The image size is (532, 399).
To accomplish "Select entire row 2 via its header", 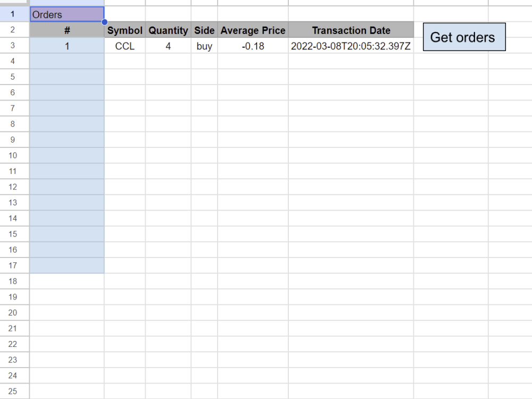I will point(14,30).
